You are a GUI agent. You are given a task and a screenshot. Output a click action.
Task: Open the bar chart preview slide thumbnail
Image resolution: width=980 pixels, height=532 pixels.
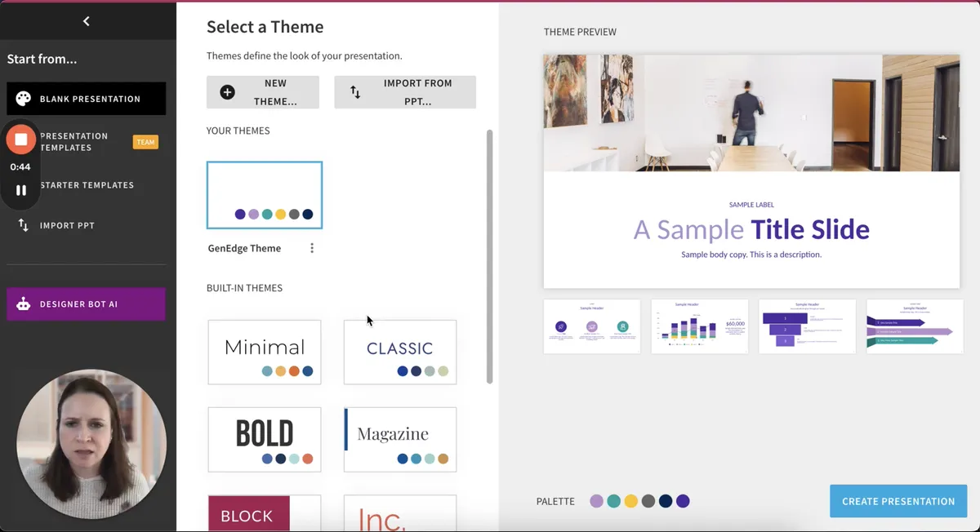pos(700,326)
